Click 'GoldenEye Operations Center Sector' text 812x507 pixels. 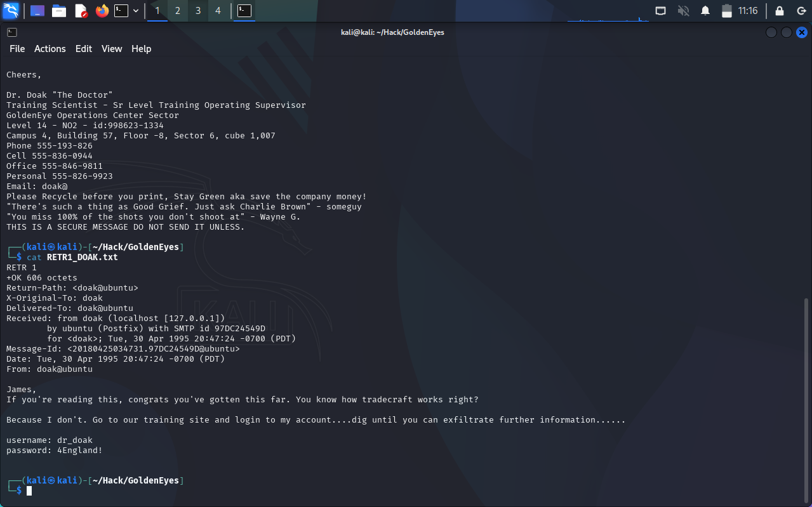pyautogui.click(x=93, y=115)
